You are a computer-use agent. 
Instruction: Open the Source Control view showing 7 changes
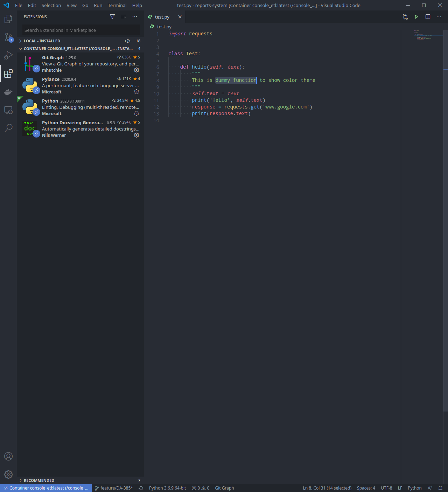[8, 37]
